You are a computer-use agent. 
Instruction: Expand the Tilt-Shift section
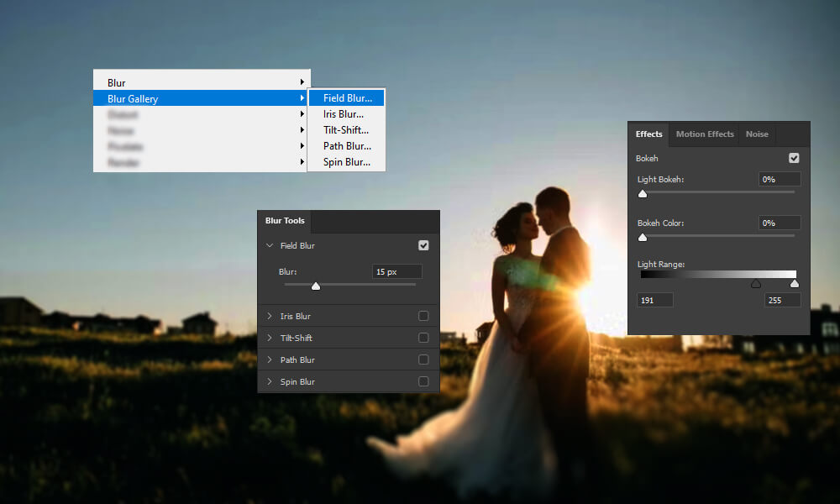pos(270,337)
